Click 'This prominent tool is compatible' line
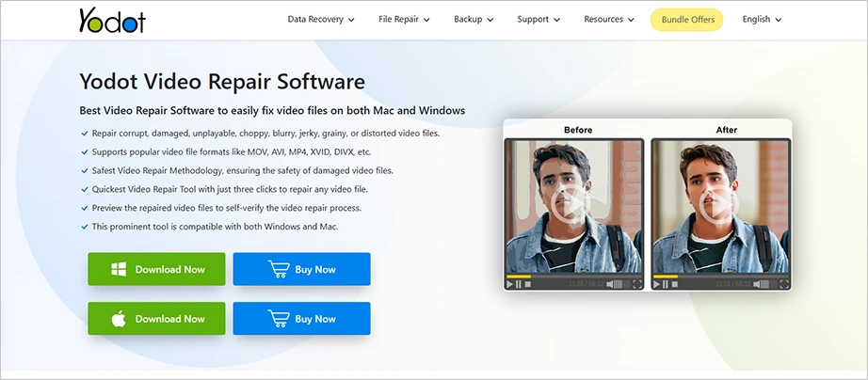The height and width of the screenshot is (380, 868). [215, 227]
